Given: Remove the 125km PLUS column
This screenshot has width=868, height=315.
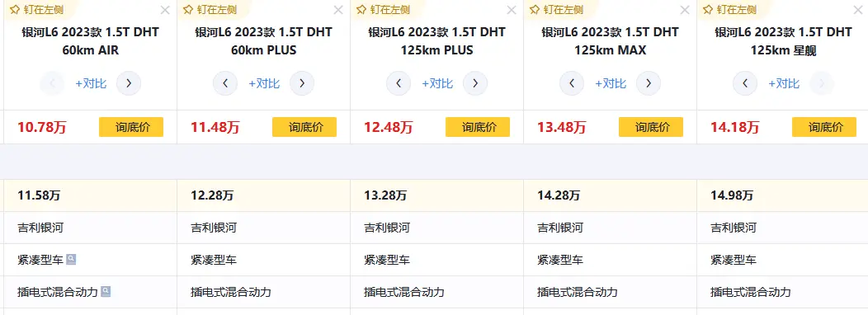Looking at the screenshot, I should (x=512, y=10).
